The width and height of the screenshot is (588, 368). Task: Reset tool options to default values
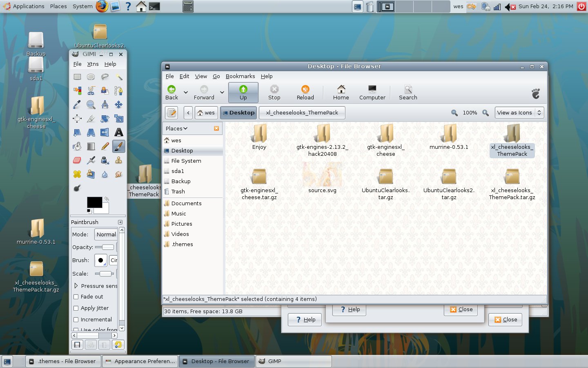coord(118,345)
